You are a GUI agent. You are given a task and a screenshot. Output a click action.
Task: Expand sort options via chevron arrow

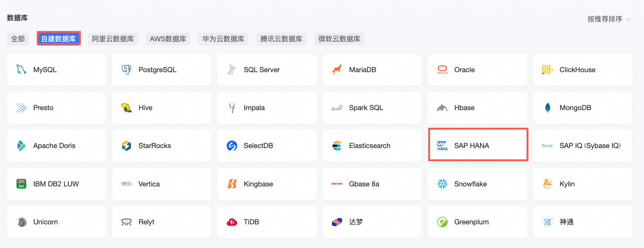pos(629,19)
